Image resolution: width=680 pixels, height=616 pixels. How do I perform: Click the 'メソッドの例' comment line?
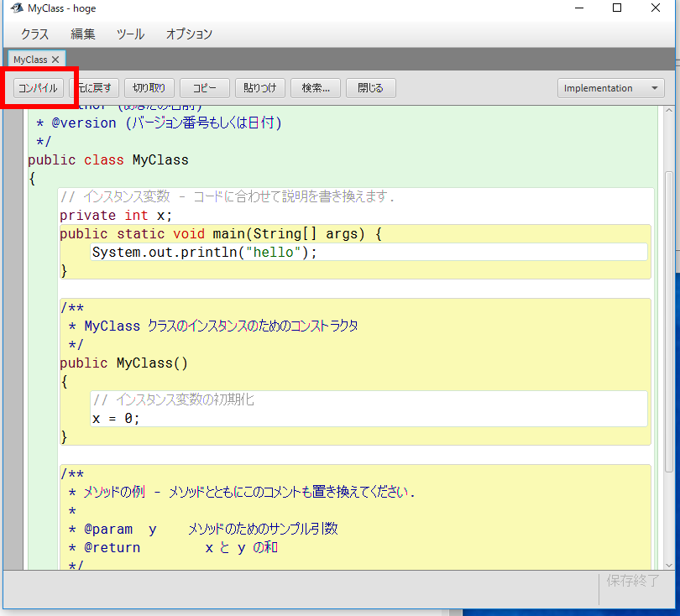point(242,492)
